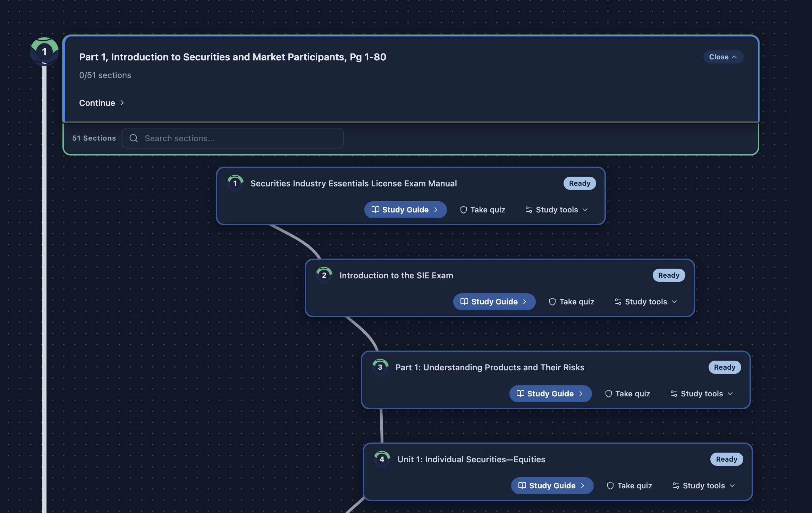Screen dimensions: 812x513
Task: Open Study Guide for Unit 1: Individual Securities—Equities
Action: (552, 486)
